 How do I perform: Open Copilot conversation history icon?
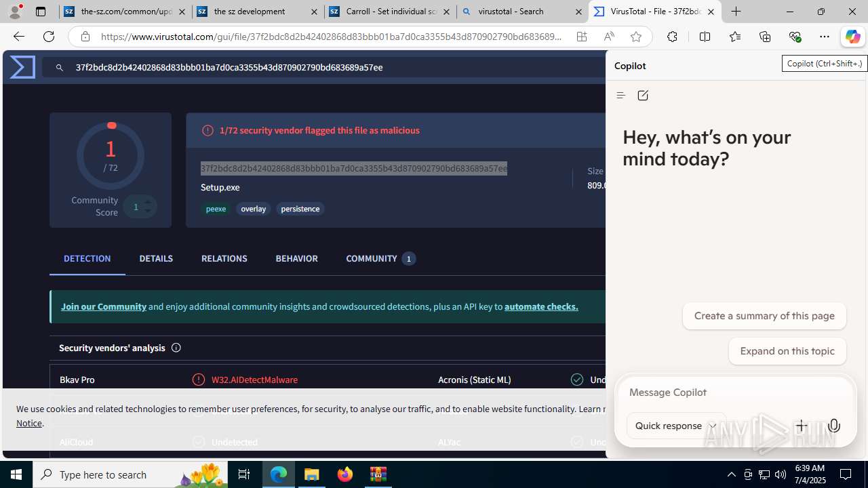tap(620, 96)
